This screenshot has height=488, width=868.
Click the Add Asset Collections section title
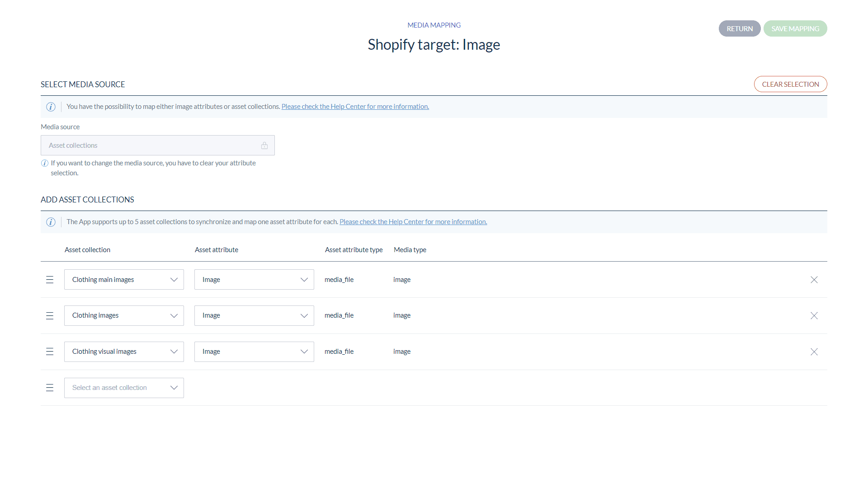pyautogui.click(x=87, y=200)
